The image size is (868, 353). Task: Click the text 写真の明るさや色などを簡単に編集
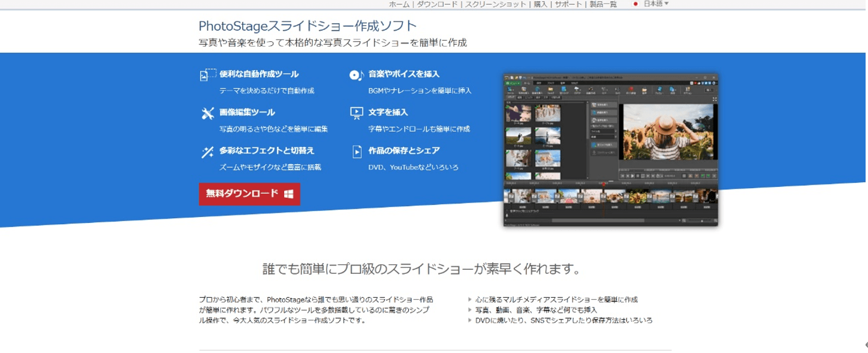[x=273, y=129]
